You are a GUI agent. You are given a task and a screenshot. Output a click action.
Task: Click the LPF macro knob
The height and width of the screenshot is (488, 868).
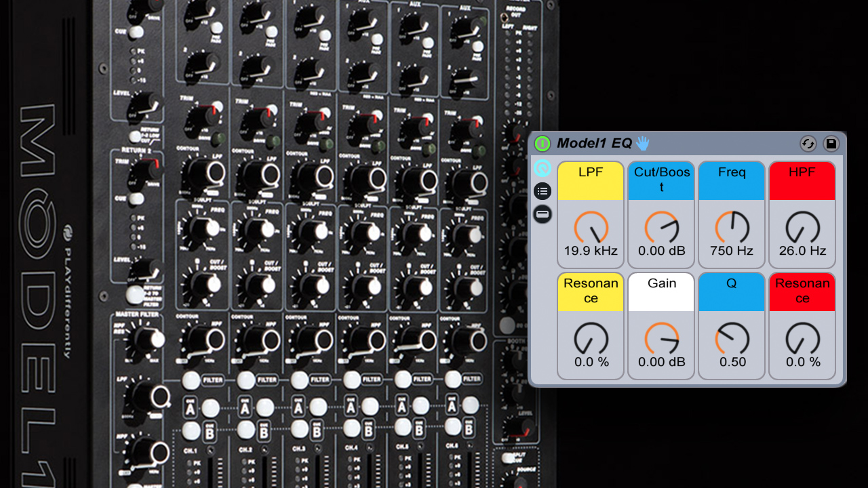591,227
